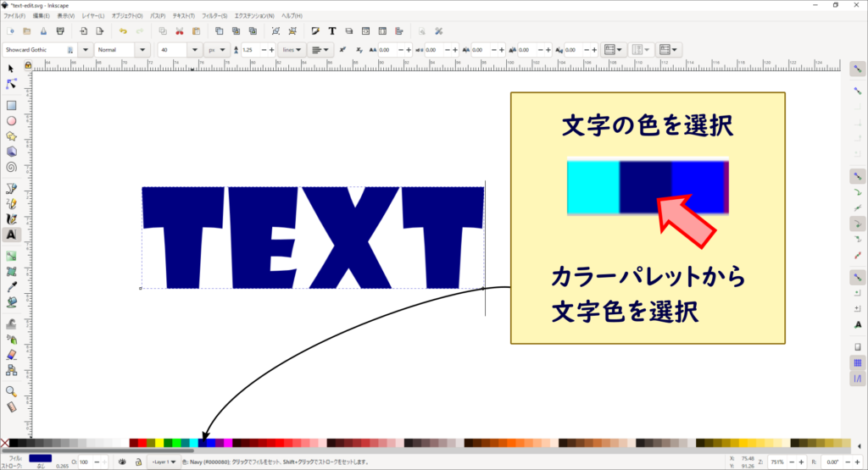Toggle Layer 1 lock icon

pyautogui.click(x=138, y=462)
